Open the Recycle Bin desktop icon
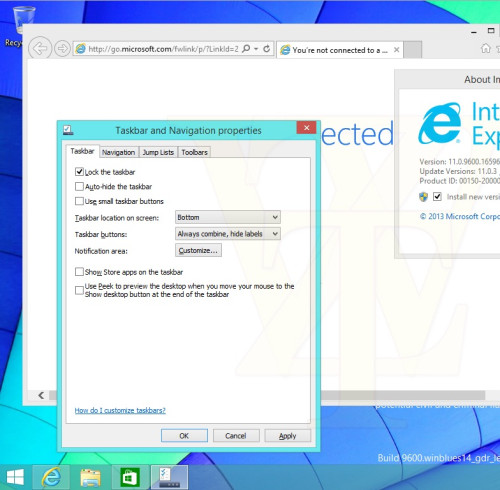500x490 pixels. [x=23, y=20]
